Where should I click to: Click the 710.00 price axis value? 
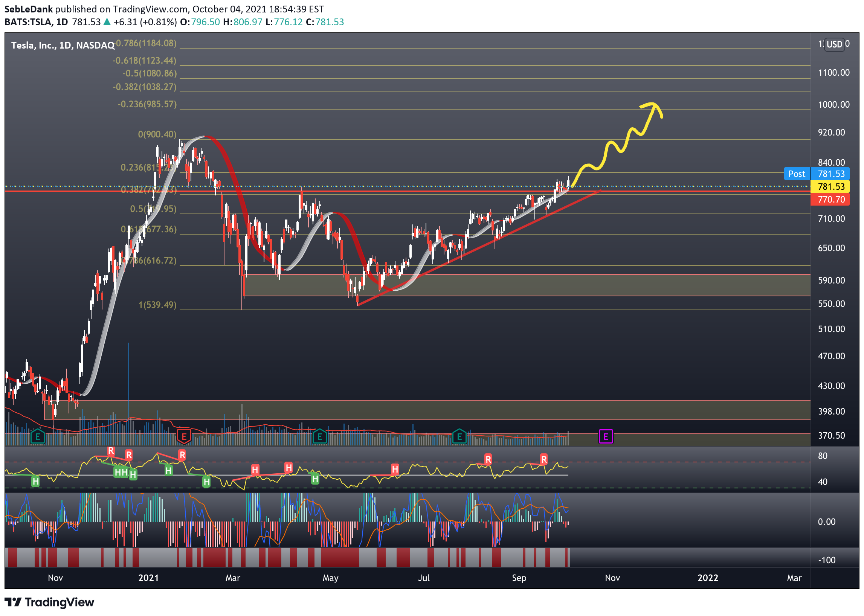(x=831, y=219)
